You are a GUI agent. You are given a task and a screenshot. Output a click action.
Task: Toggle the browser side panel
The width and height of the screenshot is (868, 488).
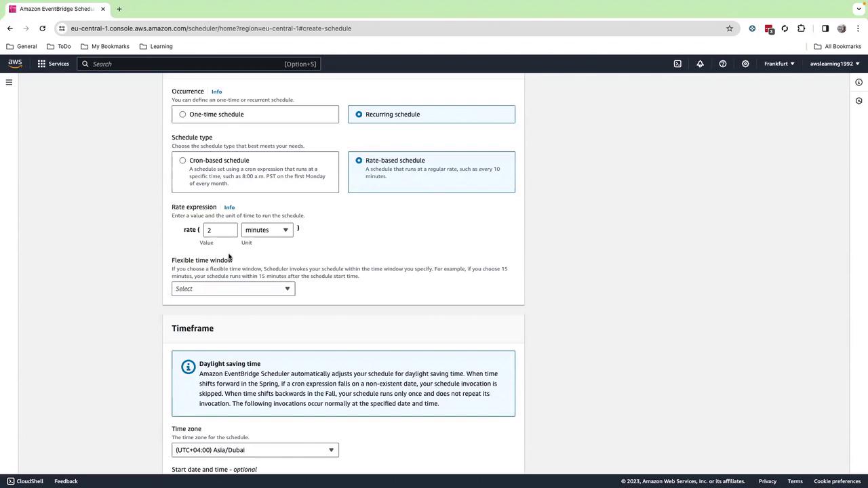coord(825,28)
